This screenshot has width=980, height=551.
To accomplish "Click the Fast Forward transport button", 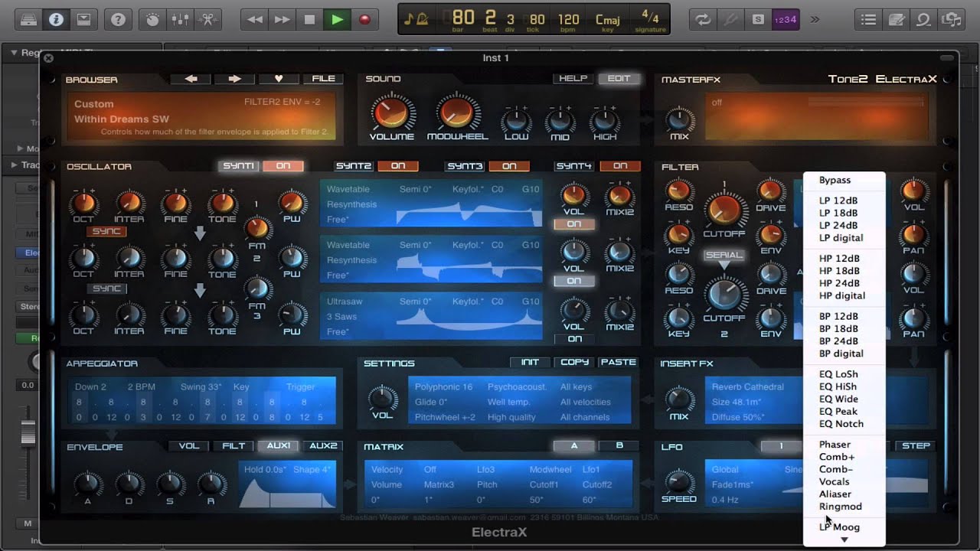I will coord(283,20).
